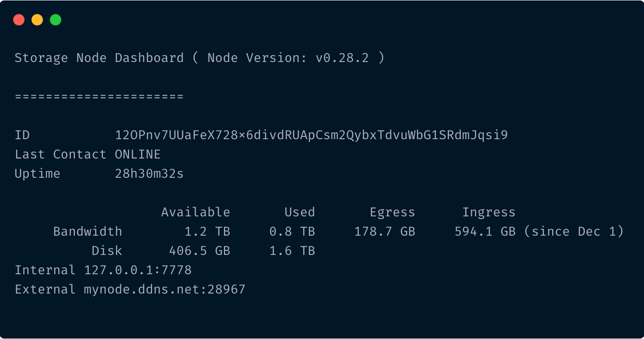Click the 406.5 GB disk available value
Screen dimensions: 644x339
(199, 251)
